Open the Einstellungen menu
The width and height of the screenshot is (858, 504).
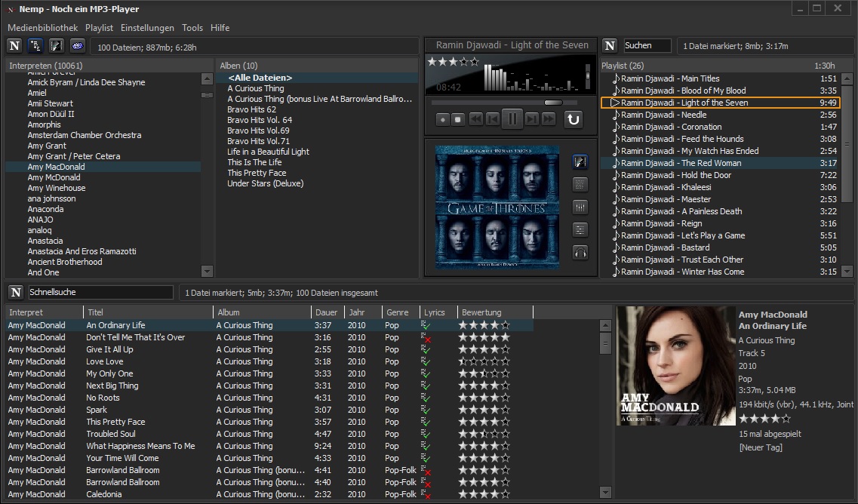[x=147, y=28]
